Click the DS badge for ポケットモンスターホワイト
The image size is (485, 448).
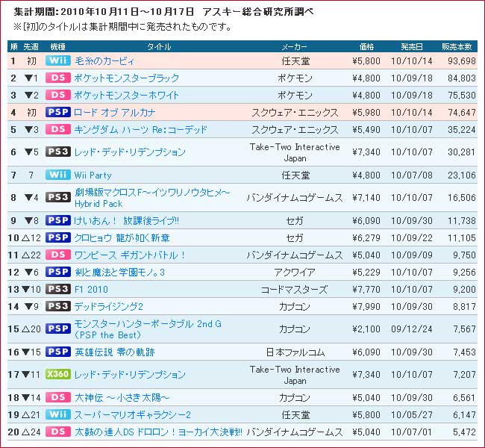58,95
